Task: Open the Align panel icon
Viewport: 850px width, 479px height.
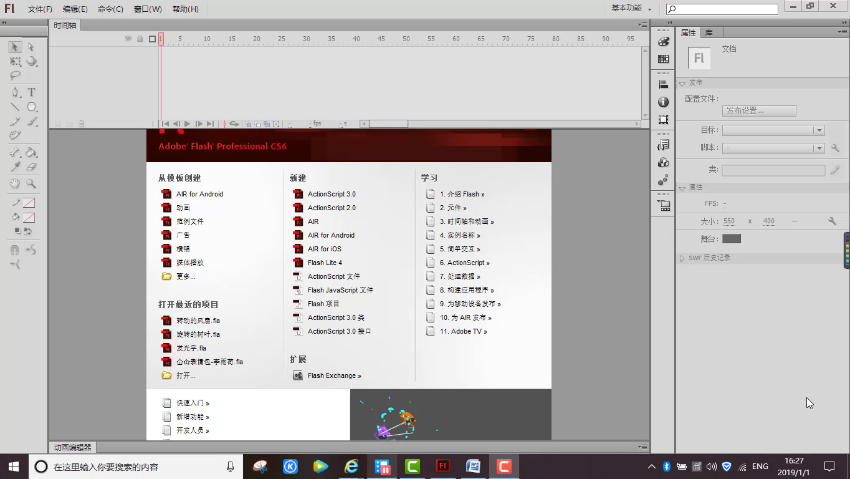Action: tap(663, 85)
